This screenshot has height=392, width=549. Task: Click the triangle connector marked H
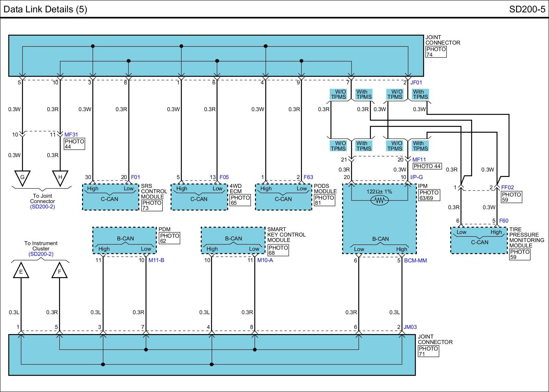[x=60, y=177]
